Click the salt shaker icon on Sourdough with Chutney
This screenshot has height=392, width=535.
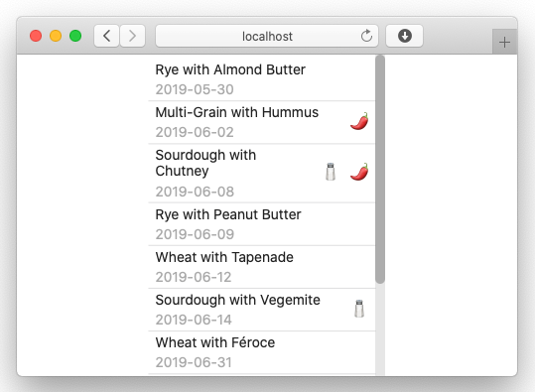pos(331,172)
